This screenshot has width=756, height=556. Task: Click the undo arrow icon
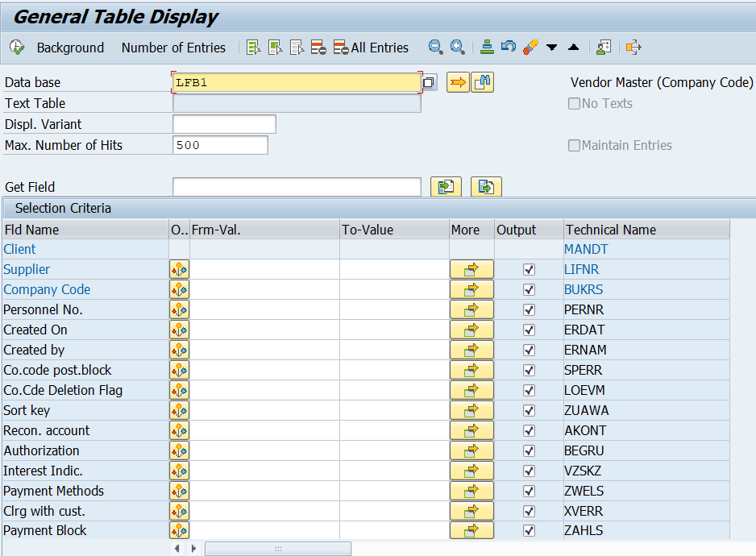click(509, 47)
